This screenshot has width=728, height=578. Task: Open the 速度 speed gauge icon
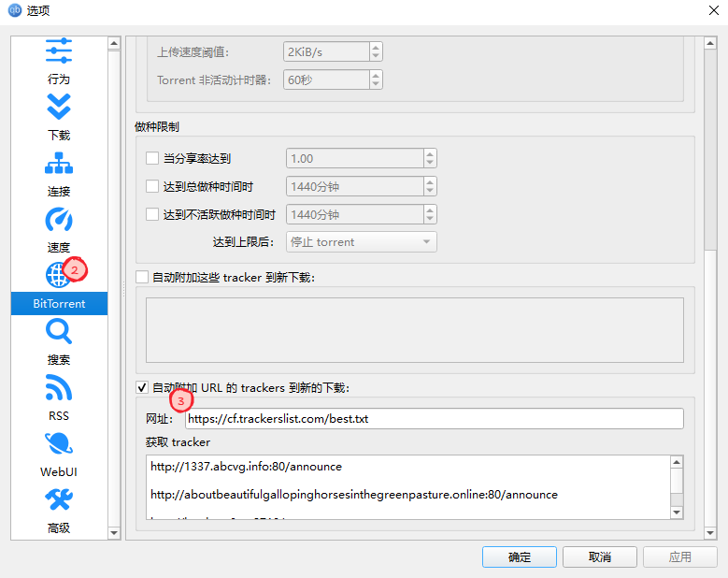coord(59,219)
